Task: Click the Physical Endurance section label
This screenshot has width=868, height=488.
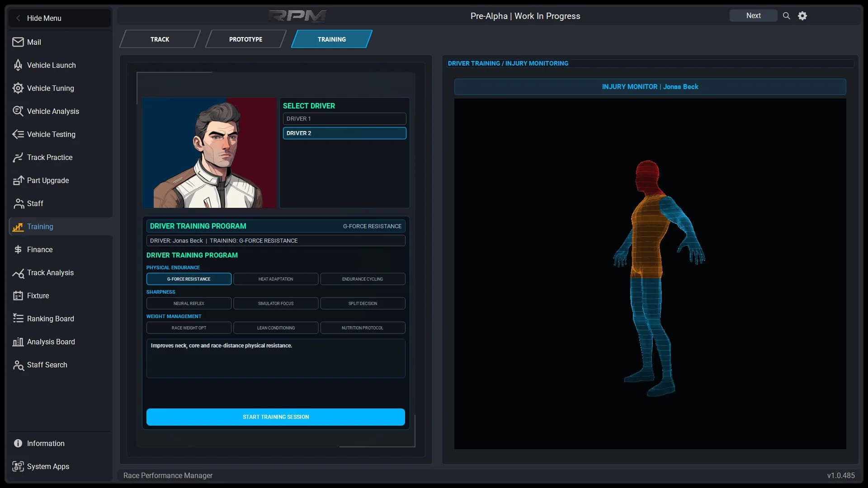Action: (173, 267)
